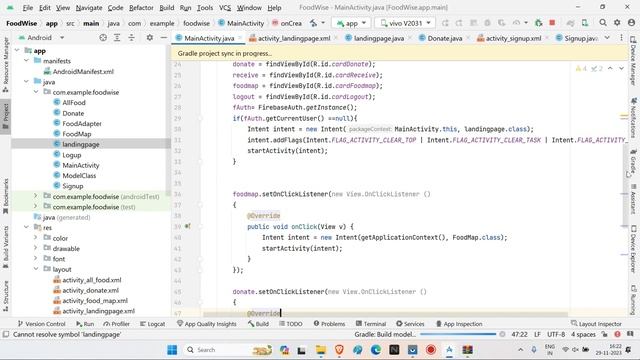The height and width of the screenshot is (360, 640).
Task: Click Collapse All in the Project panel
Action: click(x=131, y=38)
